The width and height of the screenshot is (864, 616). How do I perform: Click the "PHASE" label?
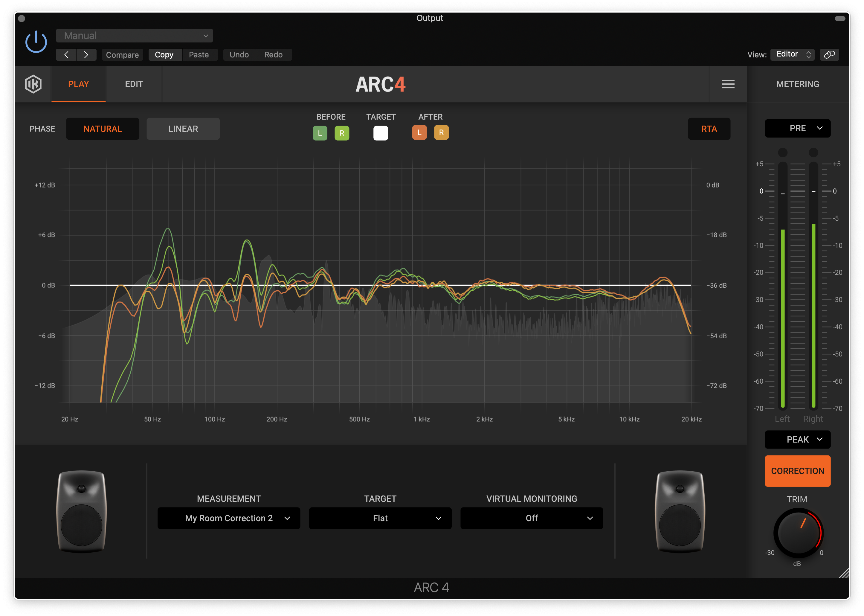(42, 129)
